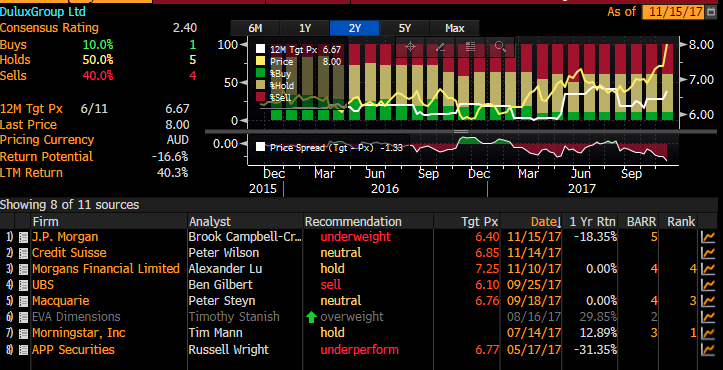The width and height of the screenshot is (723, 370).
Task: Click the green upgrade arrow for EVA Dimensions
Action: (x=312, y=317)
